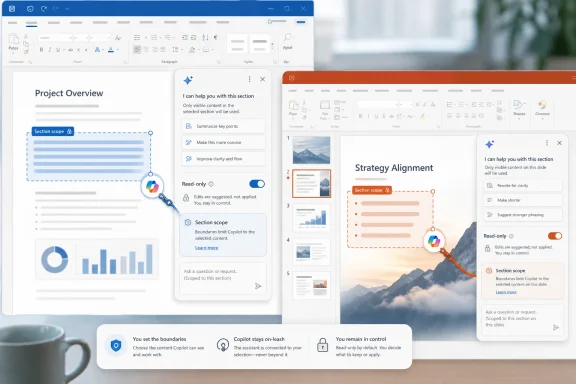Screen dimensions: 576x384
Task: Click the PowerPoint highlighter color icon
Action: pos(423,116)
